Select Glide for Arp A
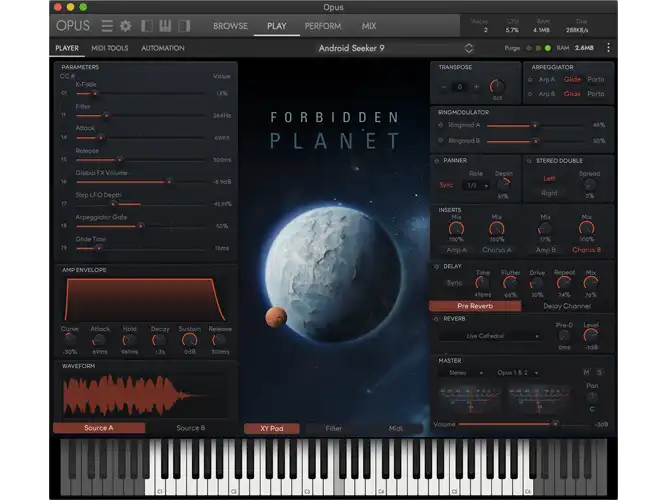Image resolution: width=667 pixels, height=500 pixels. [x=572, y=80]
